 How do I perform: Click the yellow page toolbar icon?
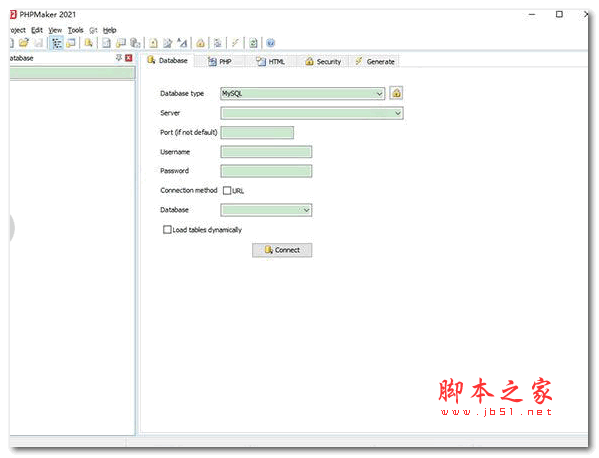(153, 43)
